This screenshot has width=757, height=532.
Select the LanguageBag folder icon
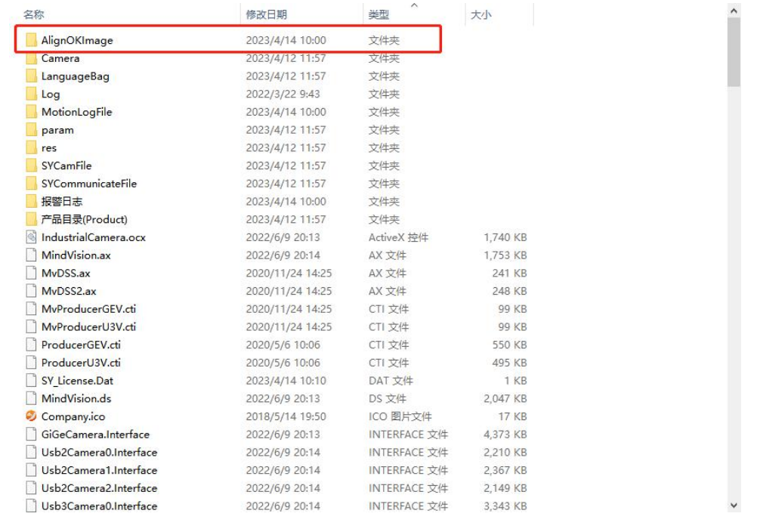31,76
